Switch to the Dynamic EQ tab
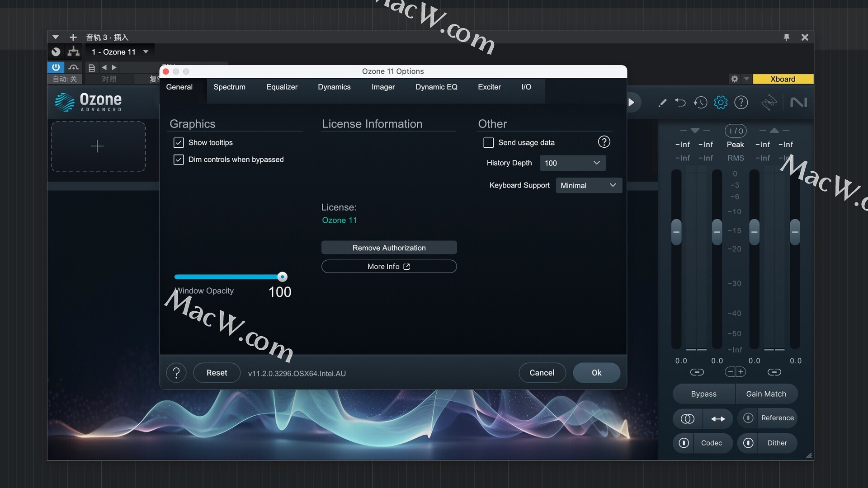 pos(436,87)
